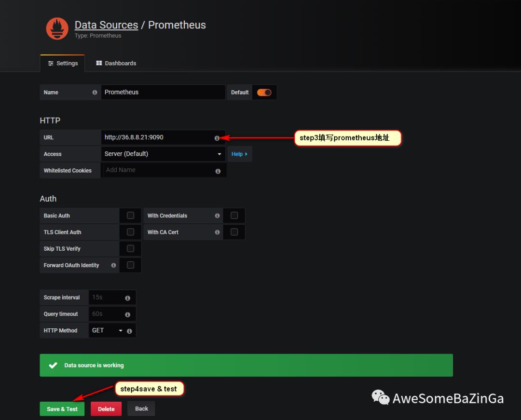521x420 pixels.
Task: Click the Query timeout 60s field
Action: tap(112, 314)
